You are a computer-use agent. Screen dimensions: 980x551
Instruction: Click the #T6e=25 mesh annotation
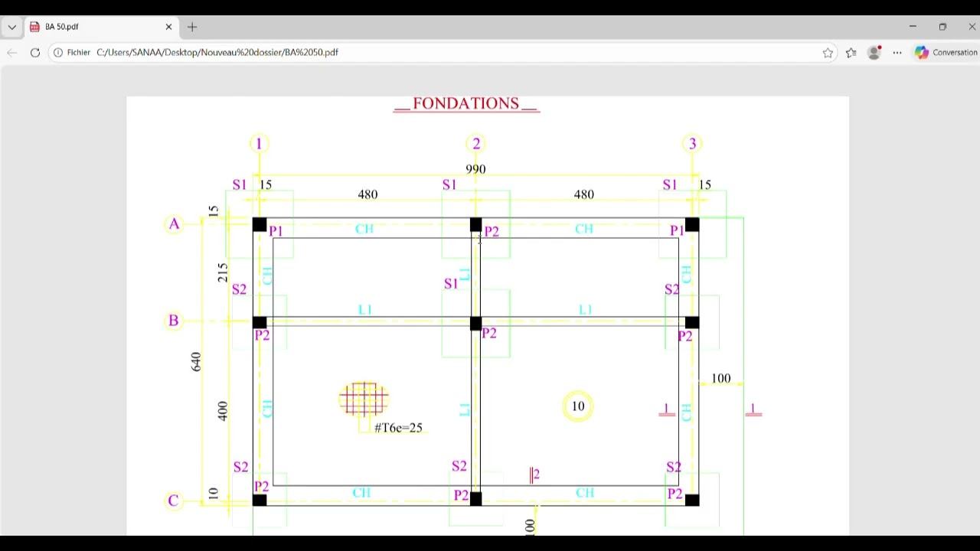coord(398,428)
